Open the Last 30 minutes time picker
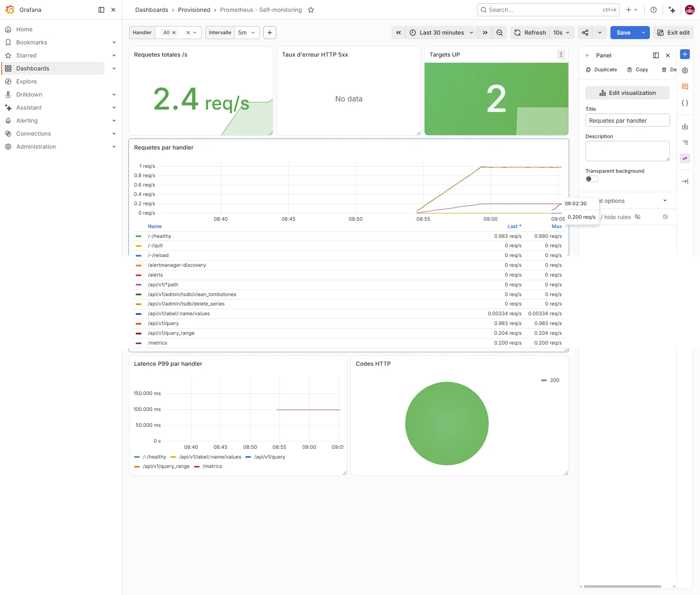Image resolution: width=700 pixels, height=595 pixels. click(441, 33)
